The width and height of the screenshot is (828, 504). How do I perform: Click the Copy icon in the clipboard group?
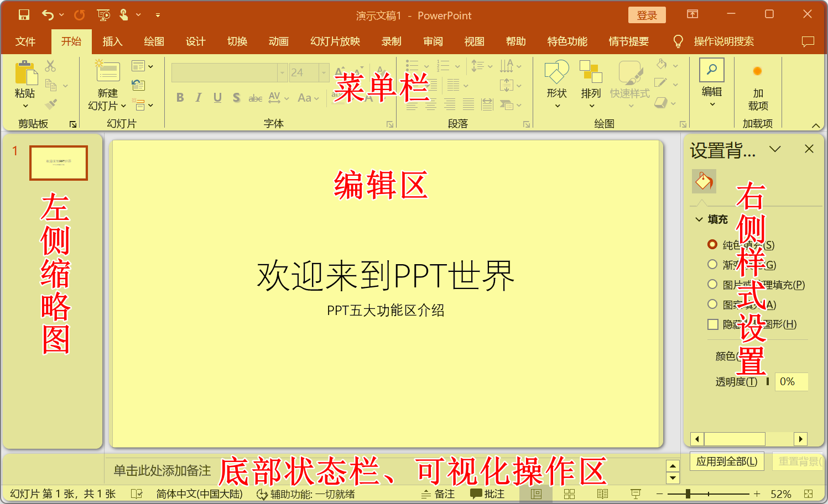tap(51, 85)
